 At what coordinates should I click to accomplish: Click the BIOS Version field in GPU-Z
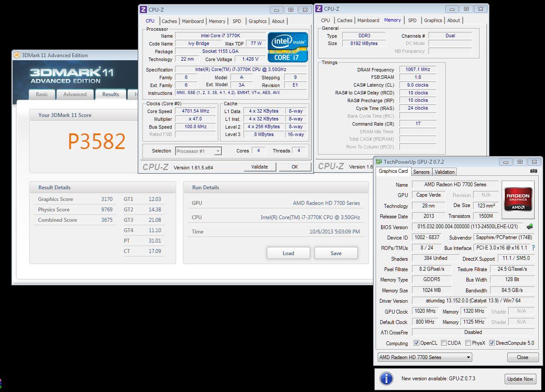pyautogui.click(x=467, y=227)
